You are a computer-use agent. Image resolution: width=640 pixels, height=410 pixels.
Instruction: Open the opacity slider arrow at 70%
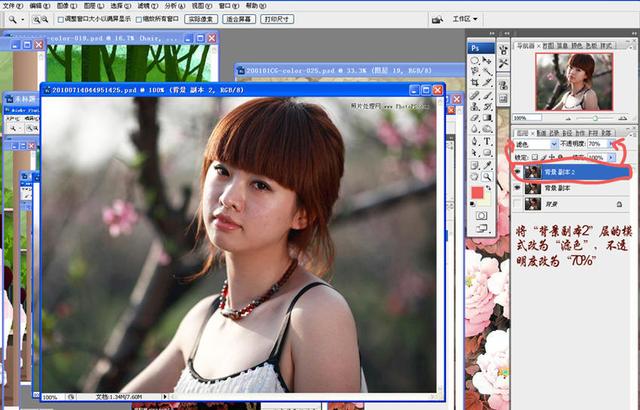[612, 144]
